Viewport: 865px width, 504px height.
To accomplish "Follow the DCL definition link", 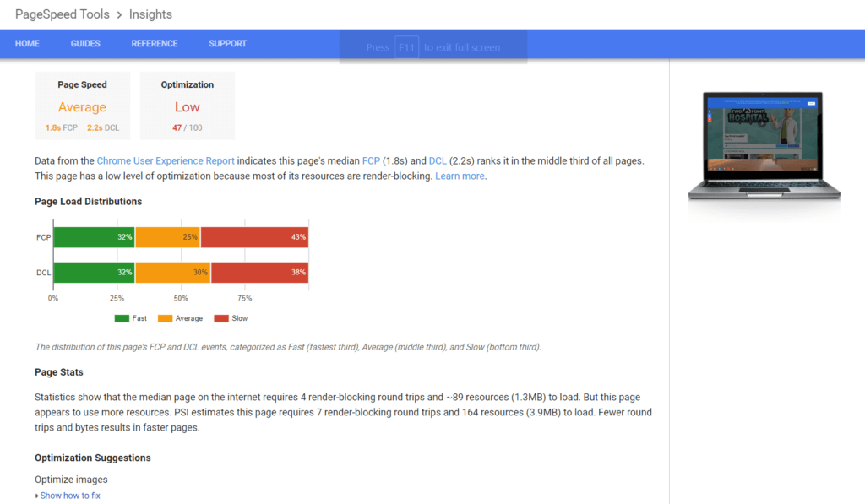I will [438, 161].
